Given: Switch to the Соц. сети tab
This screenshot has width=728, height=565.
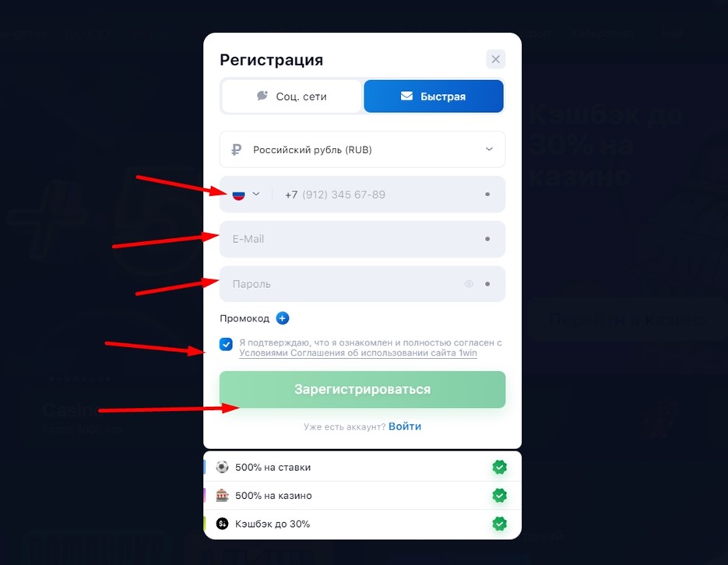Looking at the screenshot, I should click(292, 97).
